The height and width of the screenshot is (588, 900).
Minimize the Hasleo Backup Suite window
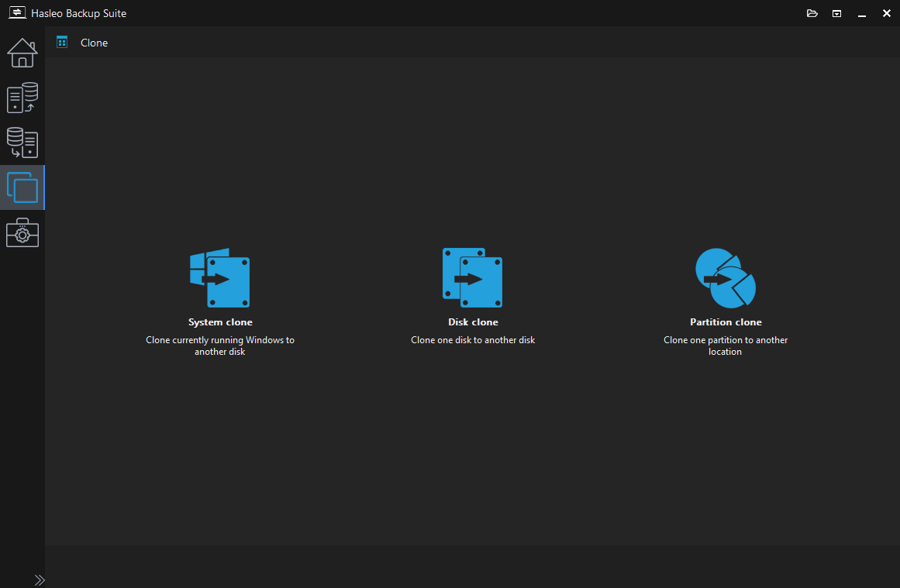pos(861,14)
